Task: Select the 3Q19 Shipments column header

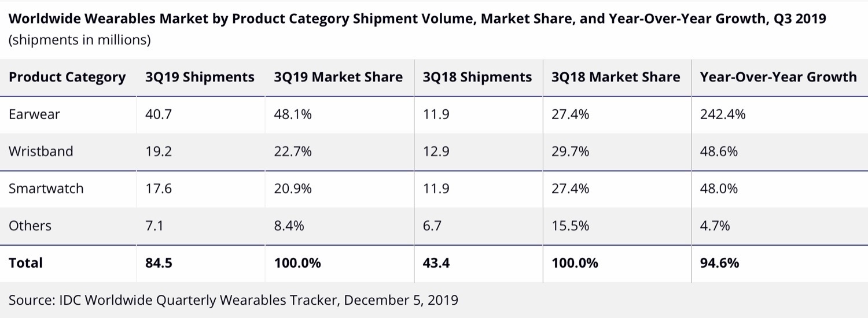Action: [200, 77]
